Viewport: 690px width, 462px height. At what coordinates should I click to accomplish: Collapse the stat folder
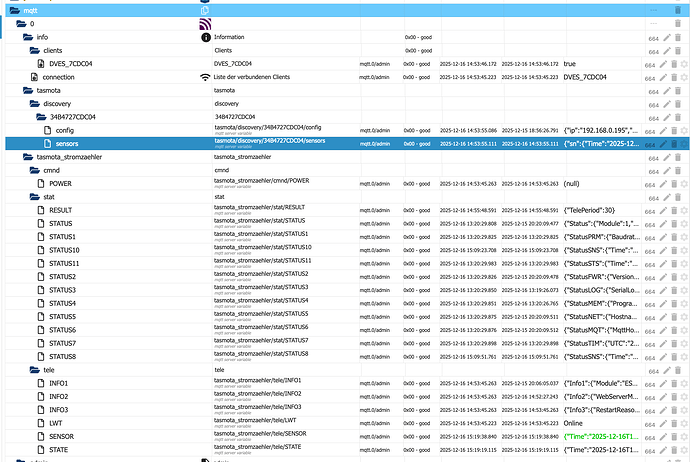coord(36,197)
